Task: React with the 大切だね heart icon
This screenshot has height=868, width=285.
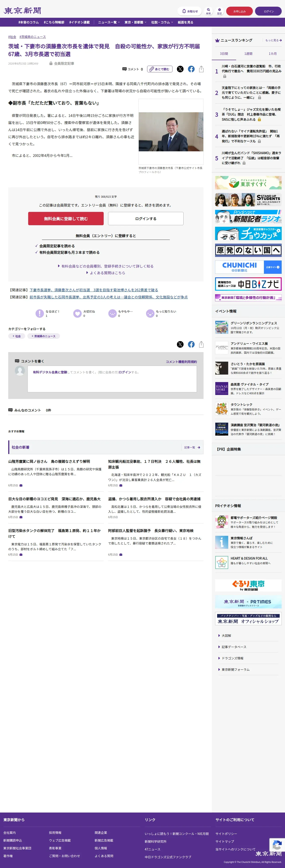Action: 77,313
